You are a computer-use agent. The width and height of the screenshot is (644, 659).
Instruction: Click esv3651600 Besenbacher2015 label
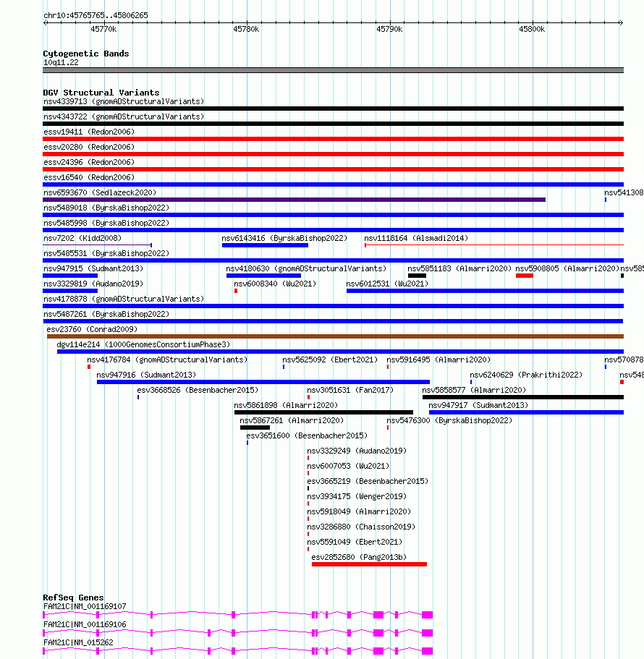[x=307, y=435]
